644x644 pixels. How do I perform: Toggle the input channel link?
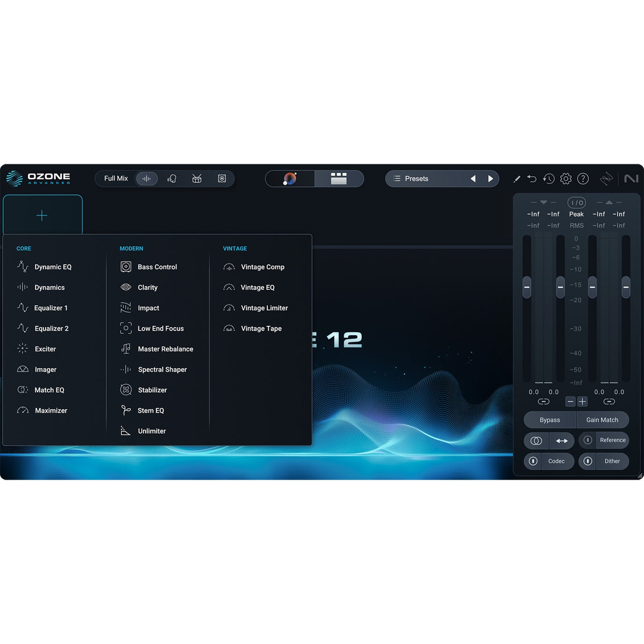(544, 401)
